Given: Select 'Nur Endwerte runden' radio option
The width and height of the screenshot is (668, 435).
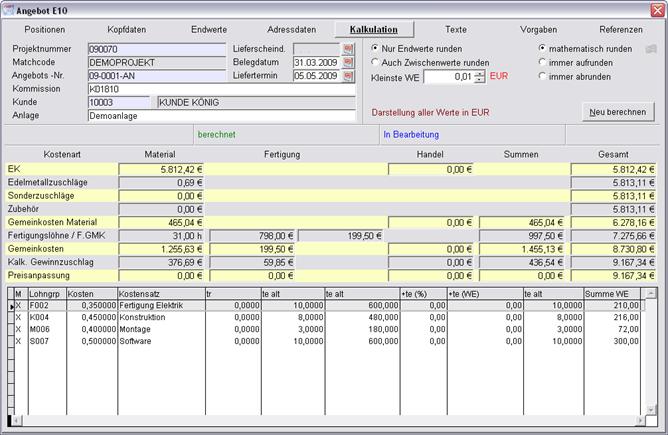Looking at the screenshot, I should [375, 48].
